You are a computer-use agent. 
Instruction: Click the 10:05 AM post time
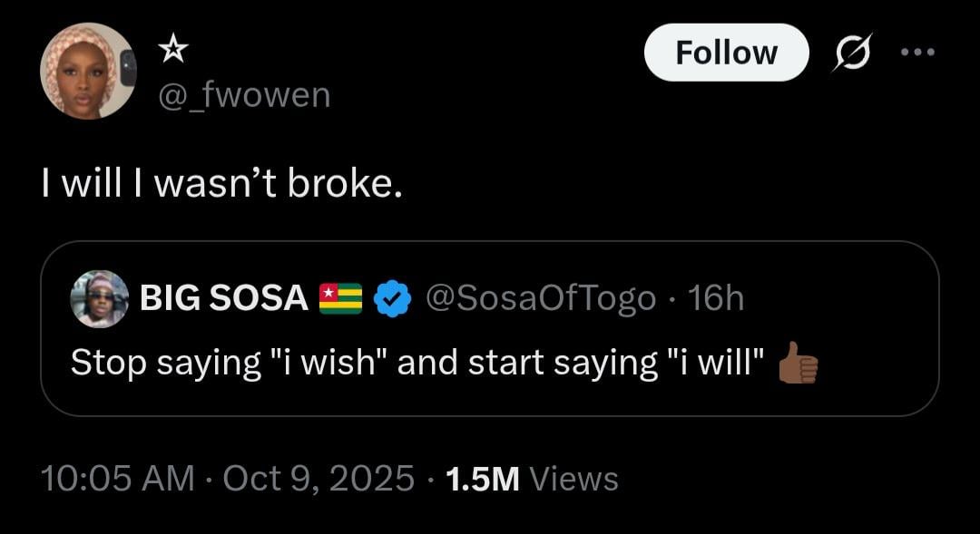118,478
